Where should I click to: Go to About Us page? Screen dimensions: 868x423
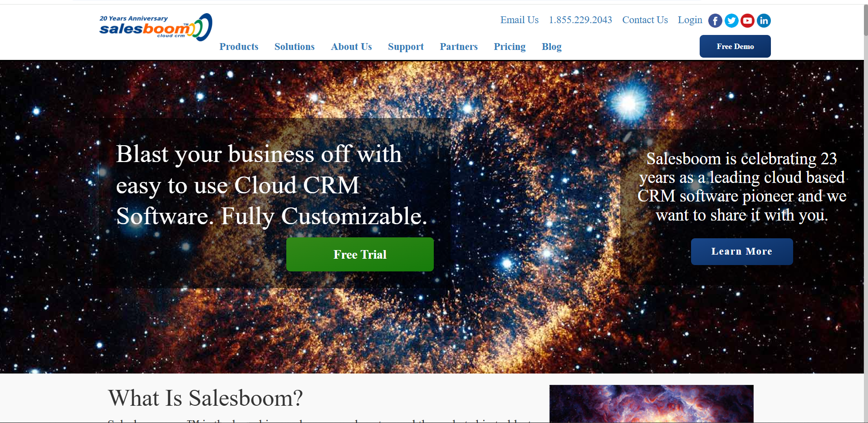coord(351,46)
